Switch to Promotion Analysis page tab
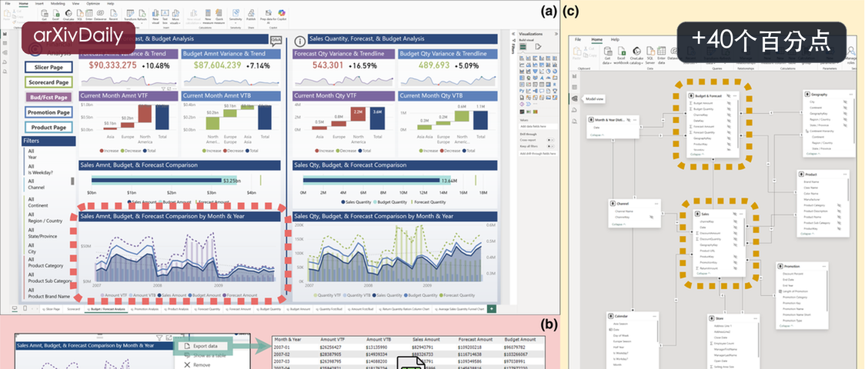The height and width of the screenshot is (369, 868). click(x=145, y=309)
